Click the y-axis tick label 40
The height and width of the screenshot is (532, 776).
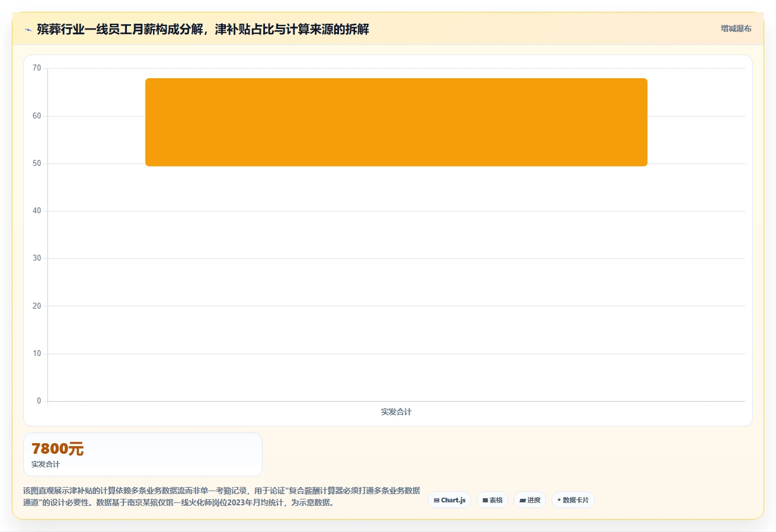coord(37,211)
